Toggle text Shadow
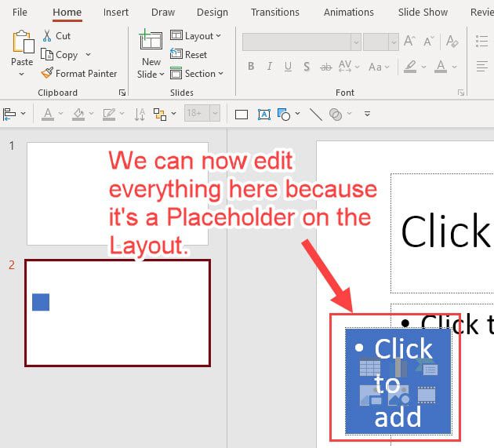This screenshot has height=448, width=494. [x=307, y=67]
